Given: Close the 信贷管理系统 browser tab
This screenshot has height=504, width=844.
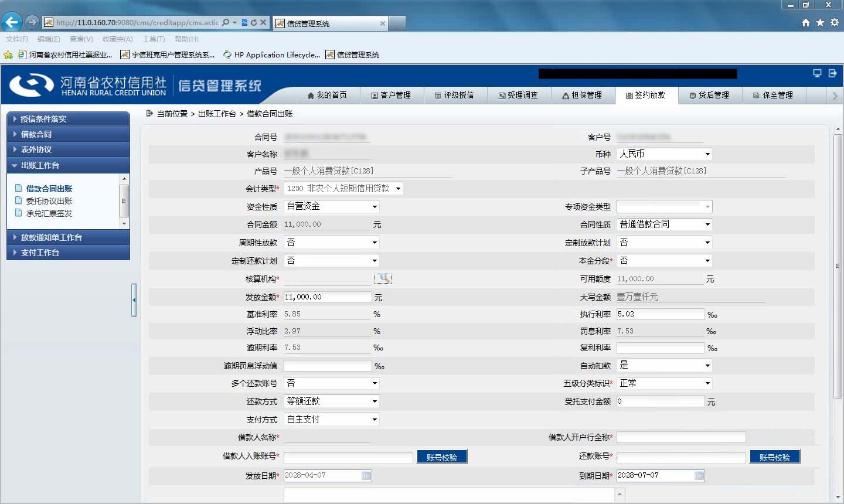Looking at the screenshot, I should pyautogui.click(x=383, y=23).
